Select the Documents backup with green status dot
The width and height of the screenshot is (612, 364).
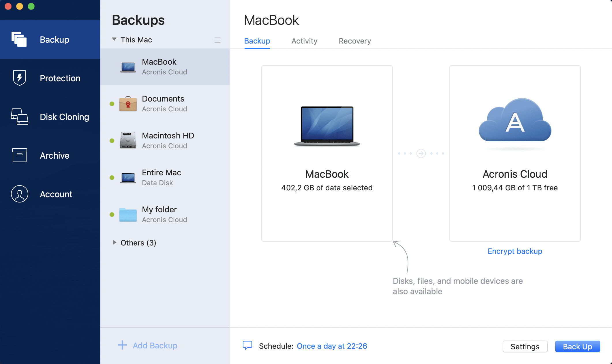click(x=163, y=103)
